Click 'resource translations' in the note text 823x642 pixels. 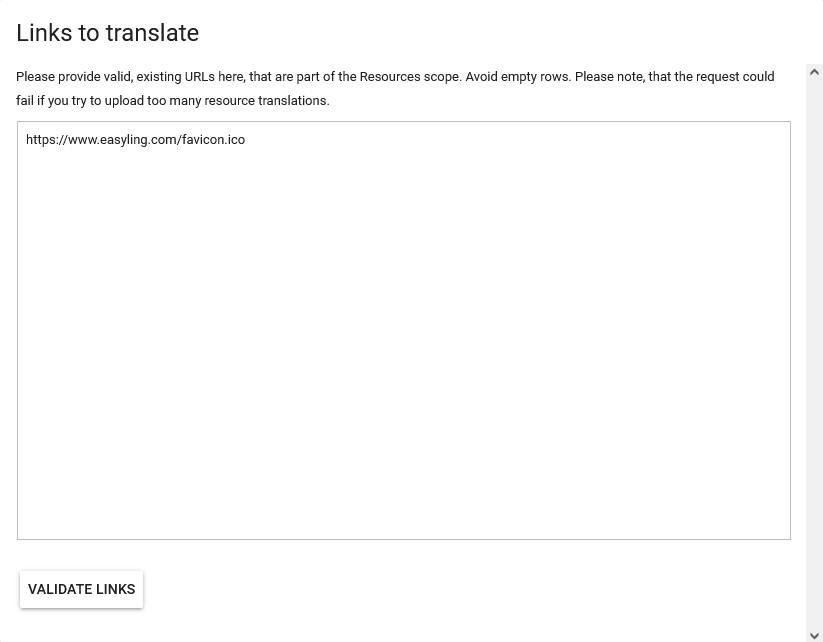(265, 101)
